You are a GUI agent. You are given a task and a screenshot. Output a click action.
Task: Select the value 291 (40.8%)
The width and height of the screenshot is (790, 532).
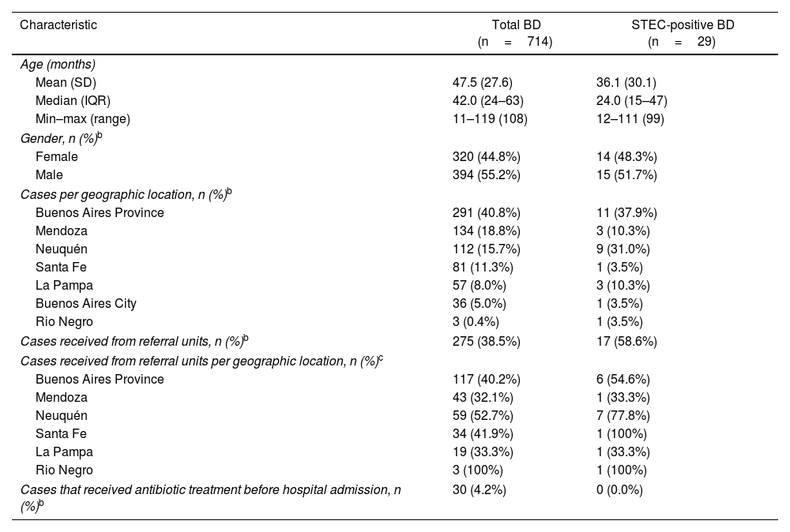(x=486, y=212)
